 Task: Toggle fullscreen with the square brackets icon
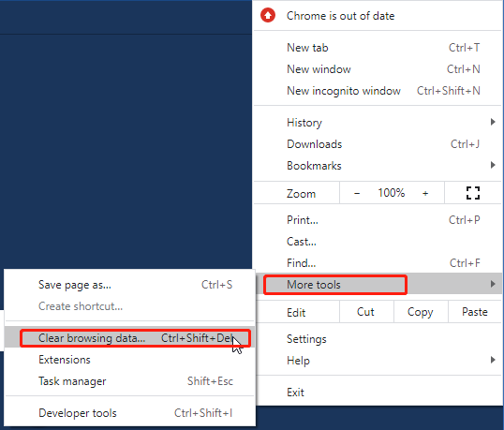(x=473, y=193)
